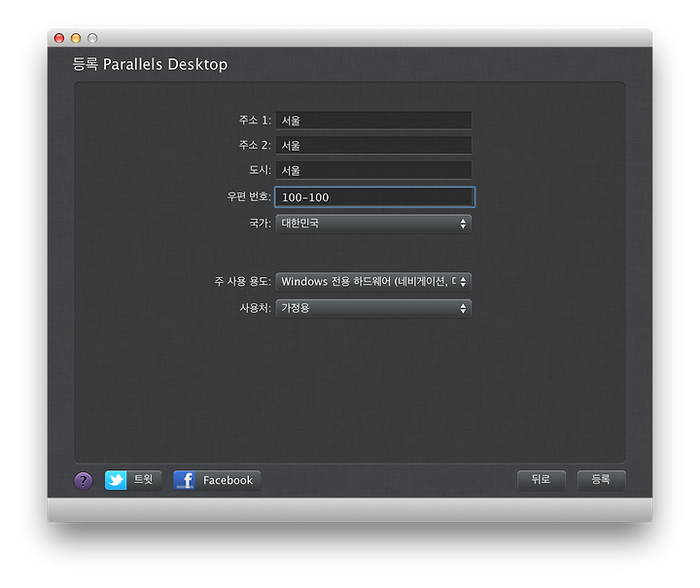Click the 주소 1 address field
The height and width of the screenshot is (588, 700).
point(373,121)
